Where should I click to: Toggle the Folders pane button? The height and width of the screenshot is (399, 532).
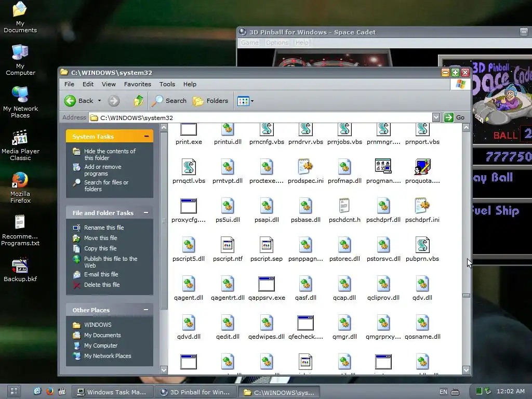pos(210,101)
